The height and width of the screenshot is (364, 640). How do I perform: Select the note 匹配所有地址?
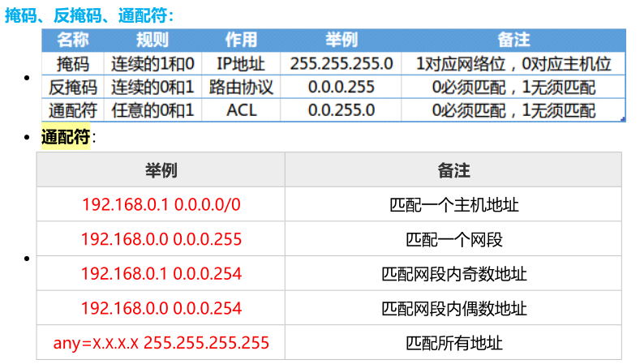point(454,343)
